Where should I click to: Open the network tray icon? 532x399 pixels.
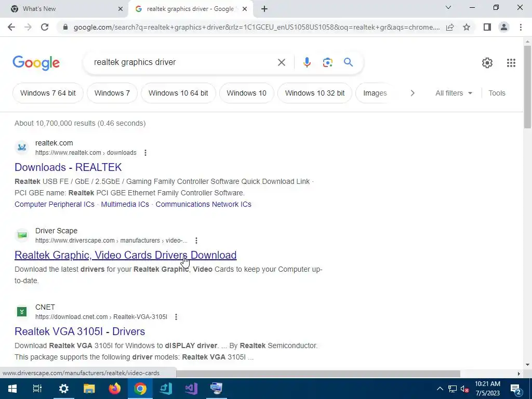[x=453, y=389]
